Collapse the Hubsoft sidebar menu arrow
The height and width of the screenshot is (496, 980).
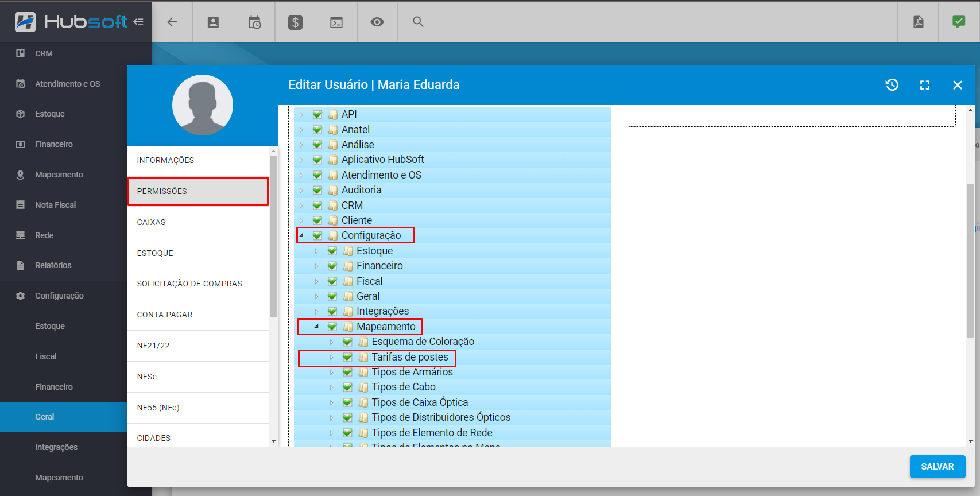(138, 22)
